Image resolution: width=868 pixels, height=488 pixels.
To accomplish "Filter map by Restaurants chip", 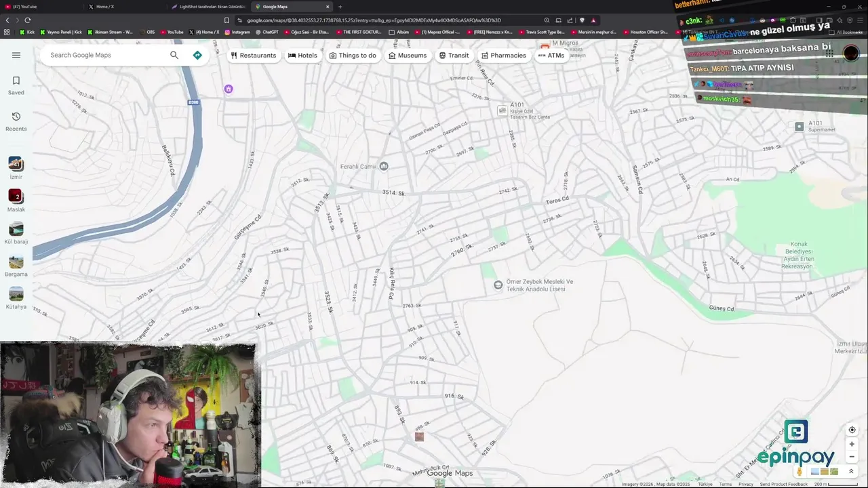I will tap(254, 55).
